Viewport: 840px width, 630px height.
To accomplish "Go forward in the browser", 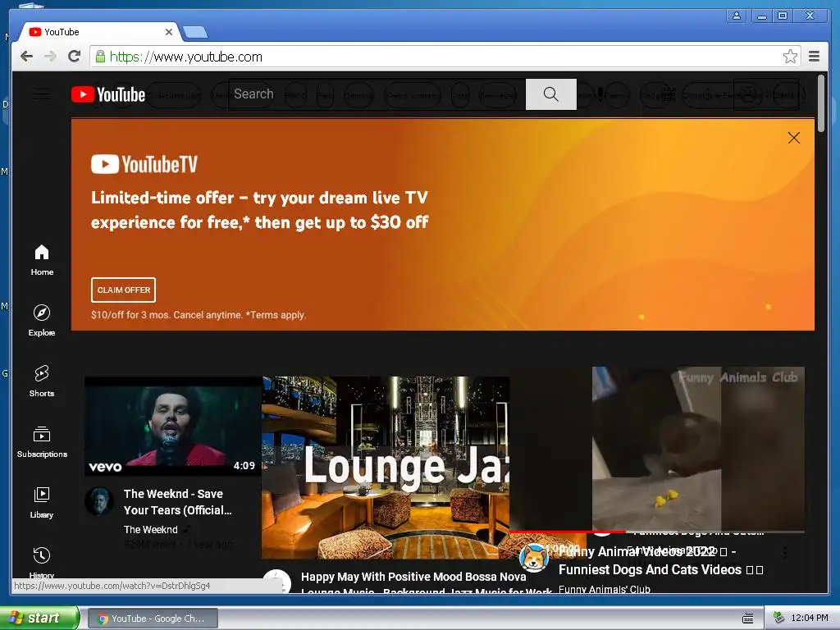I will (x=50, y=57).
